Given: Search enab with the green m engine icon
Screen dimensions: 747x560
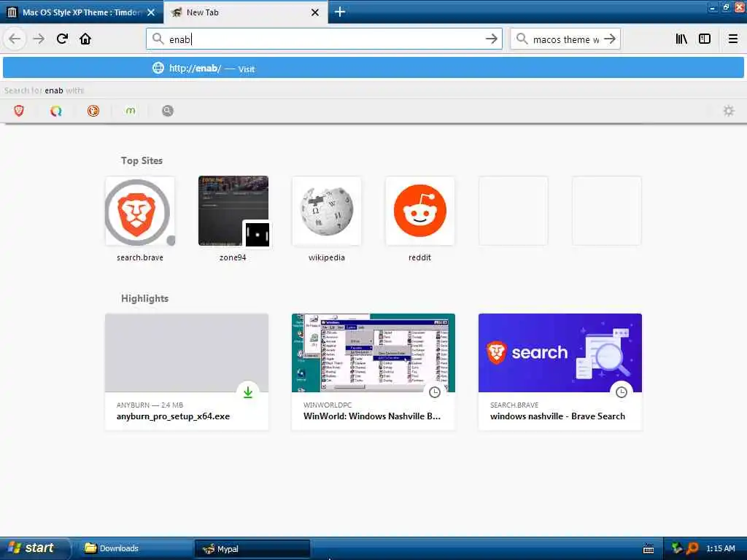Looking at the screenshot, I should (131, 111).
